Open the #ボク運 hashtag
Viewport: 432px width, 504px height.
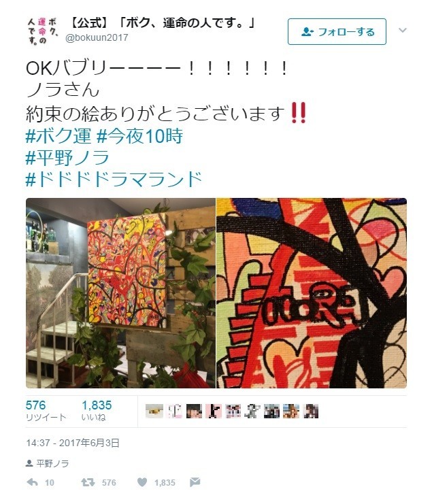59,135
